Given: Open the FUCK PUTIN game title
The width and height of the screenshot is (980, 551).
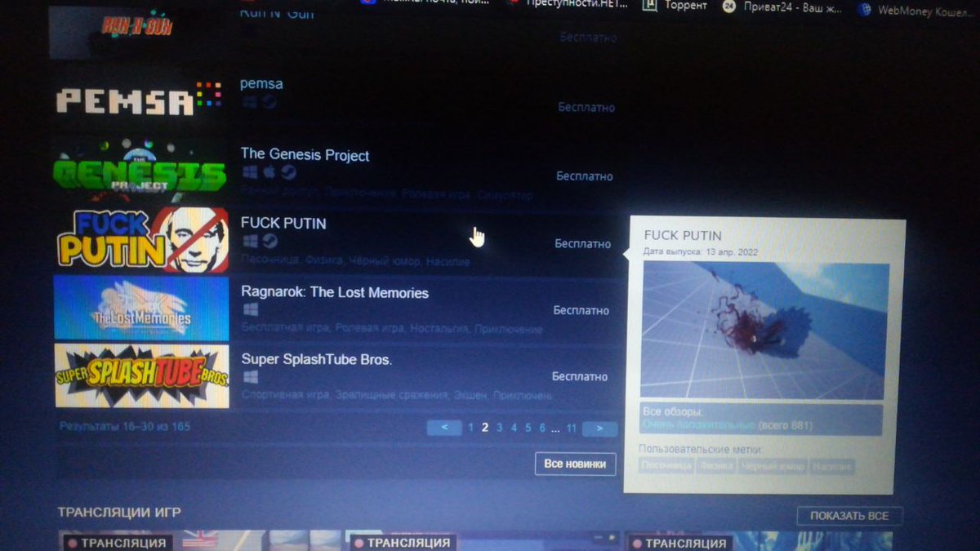Looking at the screenshot, I should tap(284, 223).
